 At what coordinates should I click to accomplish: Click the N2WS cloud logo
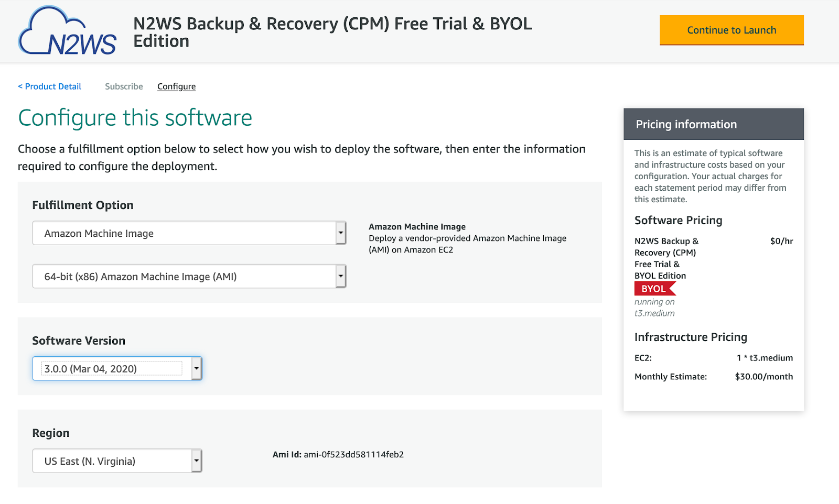[68, 31]
